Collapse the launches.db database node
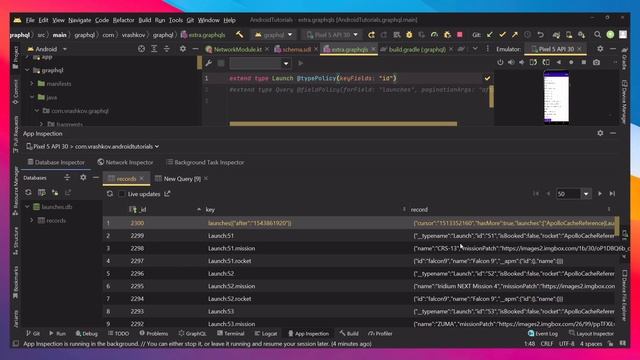Screen dimensions: 640x360 click(27, 207)
